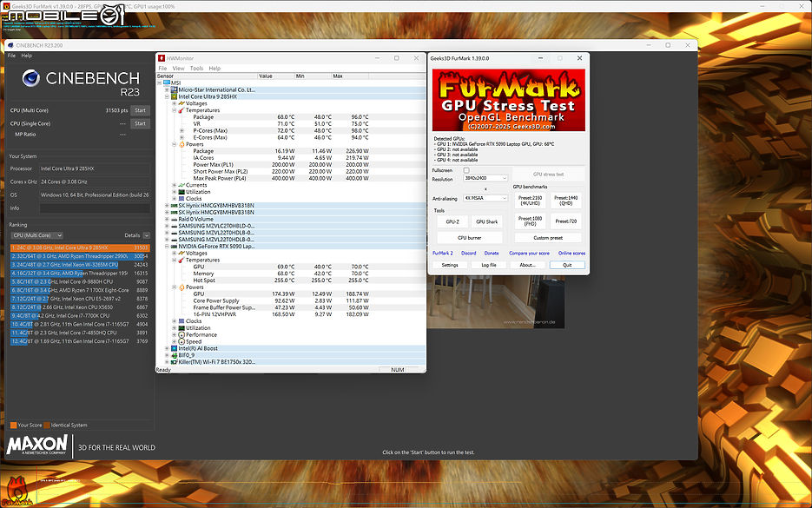Click the Info input field in Cinebench
Image resolution: width=812 pixels, height=508 pixels.
[95, 208]
